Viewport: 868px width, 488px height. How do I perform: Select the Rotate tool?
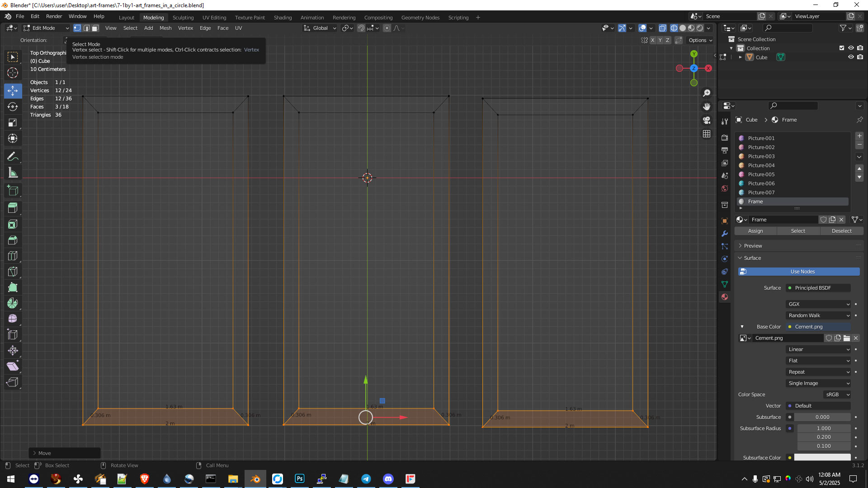pos(13,107)
